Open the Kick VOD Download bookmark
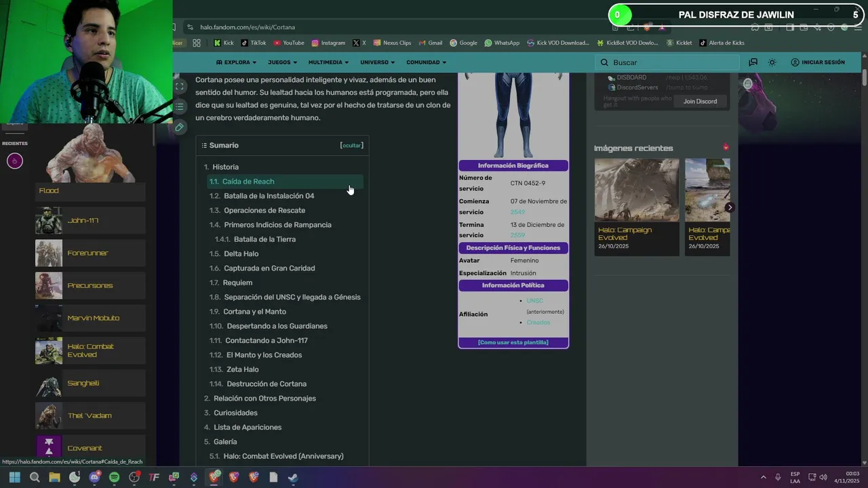Screen dimensions: 868x488 (557, 43)
